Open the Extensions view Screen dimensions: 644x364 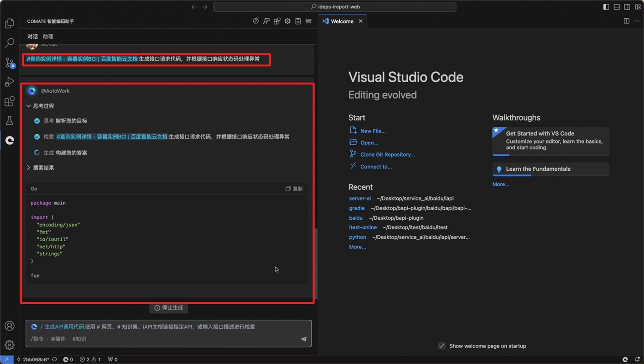pos(10,101)
